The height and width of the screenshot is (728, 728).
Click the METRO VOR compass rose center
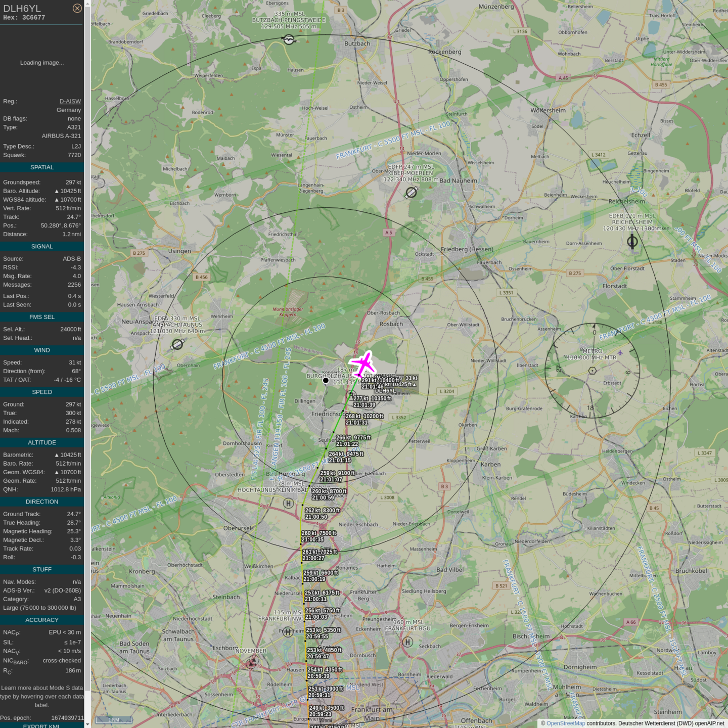point(593,371)
